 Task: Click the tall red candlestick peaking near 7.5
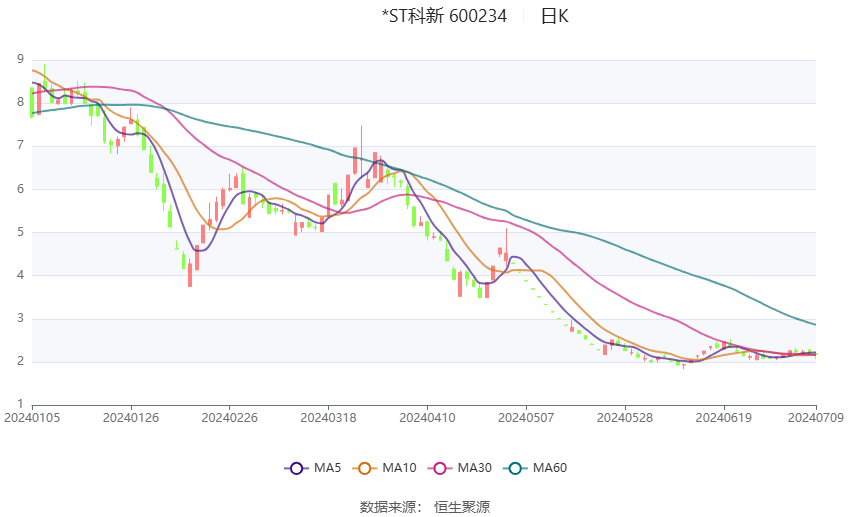coord(361,154)
